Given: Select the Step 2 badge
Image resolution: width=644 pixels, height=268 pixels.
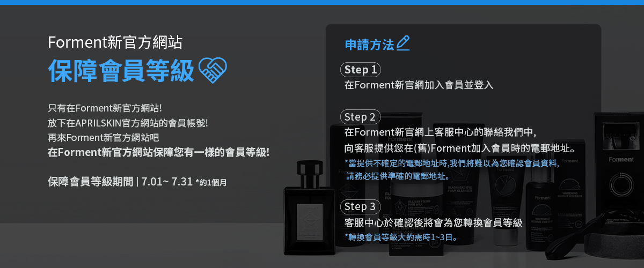Looking at the screenshot, I should coord(360,117).
